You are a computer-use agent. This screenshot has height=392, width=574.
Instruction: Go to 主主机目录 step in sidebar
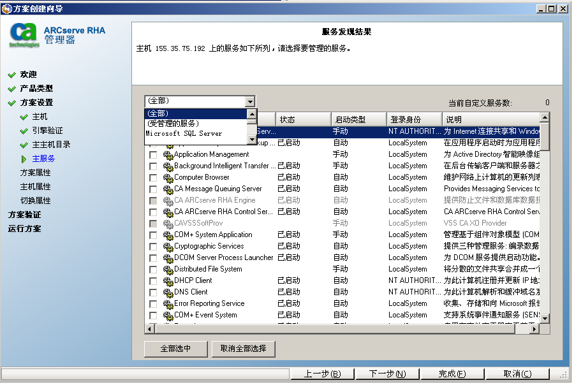point(52,145)
